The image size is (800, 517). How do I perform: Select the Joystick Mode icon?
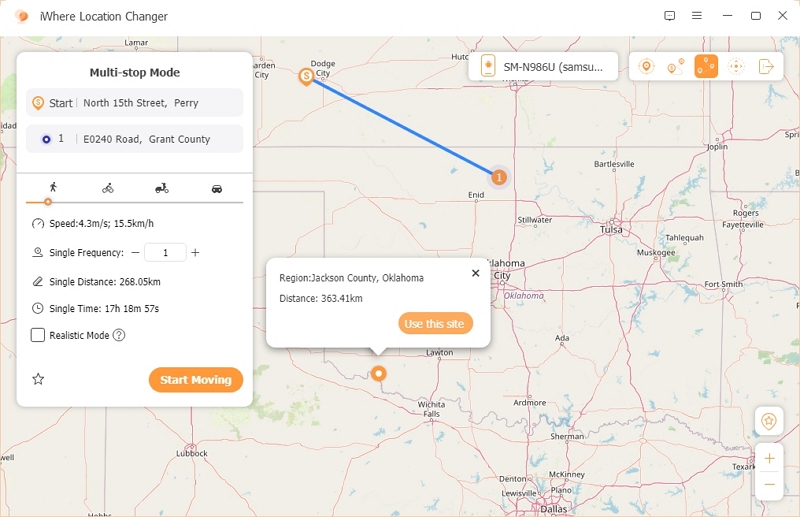tap(736, 66)
